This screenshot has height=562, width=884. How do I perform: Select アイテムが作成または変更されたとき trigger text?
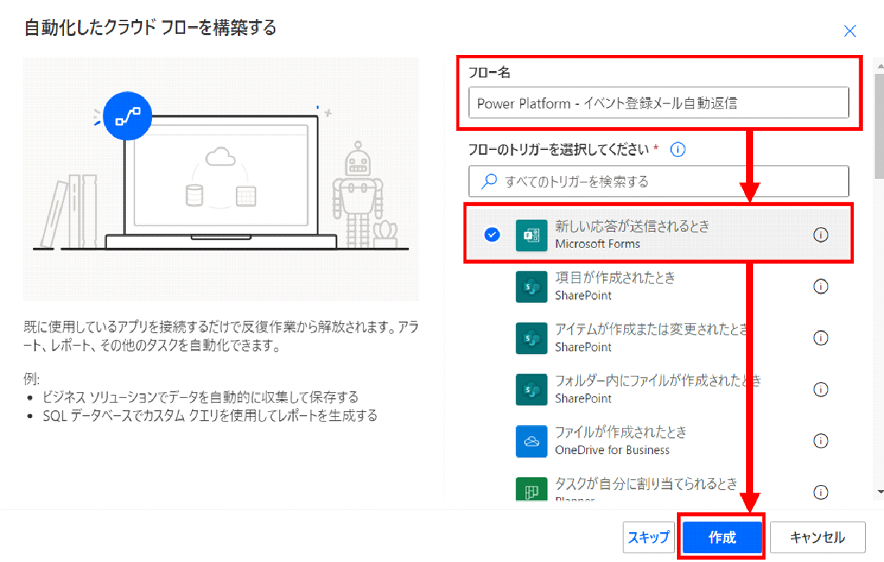click(652, 329)
